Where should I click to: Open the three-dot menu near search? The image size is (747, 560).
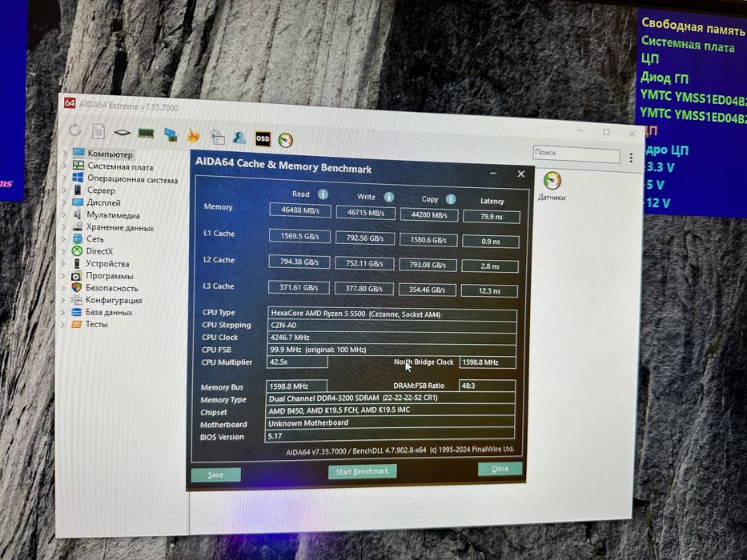(x=631, y=158)
